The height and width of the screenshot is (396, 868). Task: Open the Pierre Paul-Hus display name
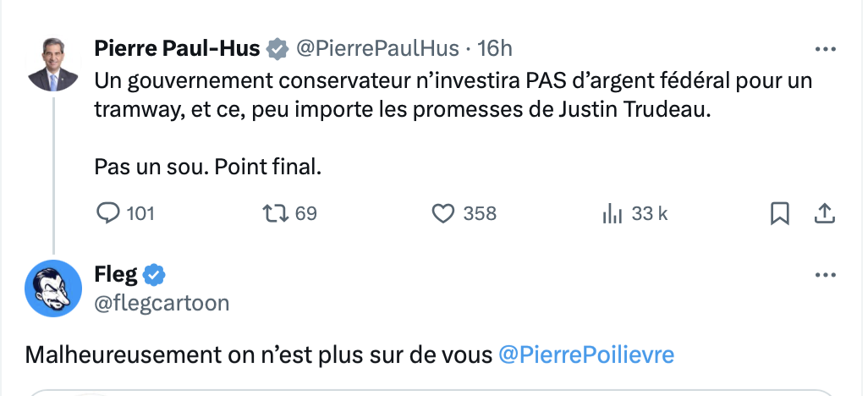point(177,49)
